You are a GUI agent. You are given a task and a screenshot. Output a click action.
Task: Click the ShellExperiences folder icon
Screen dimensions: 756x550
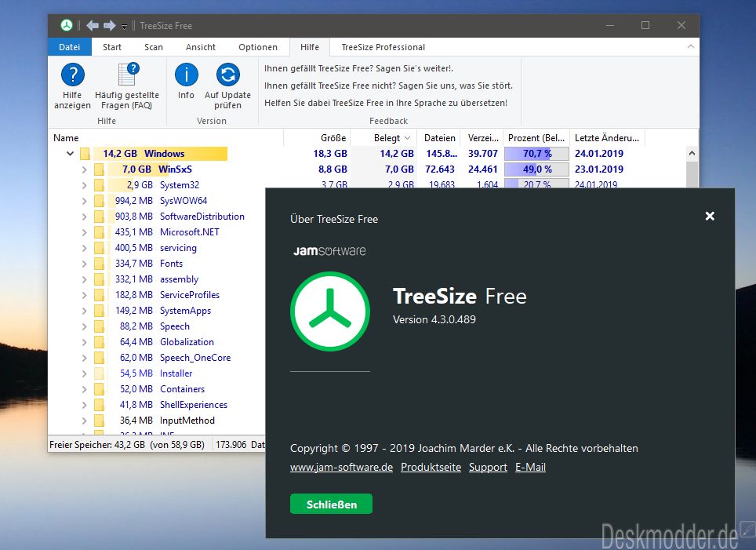click(x=100, y=405)
